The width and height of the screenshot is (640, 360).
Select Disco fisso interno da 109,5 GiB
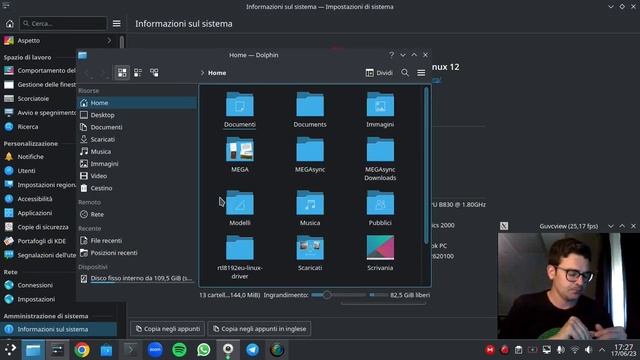[x=137, y=278]
